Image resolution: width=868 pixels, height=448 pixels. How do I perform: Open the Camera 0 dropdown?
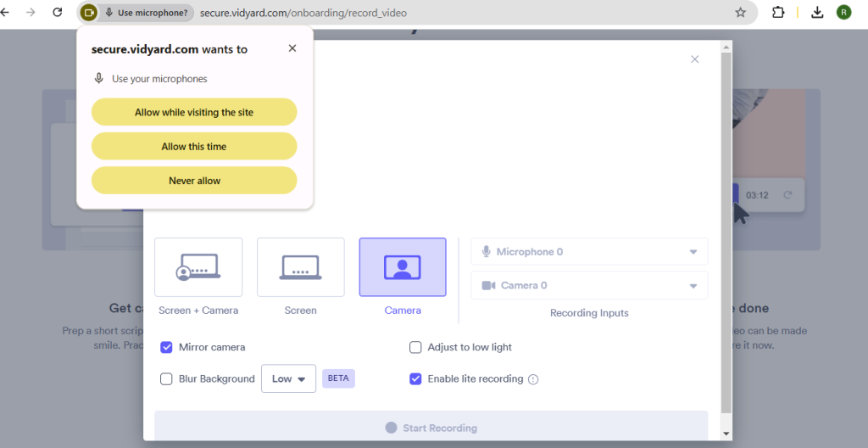pyautogui.click(x=589, y=286)
